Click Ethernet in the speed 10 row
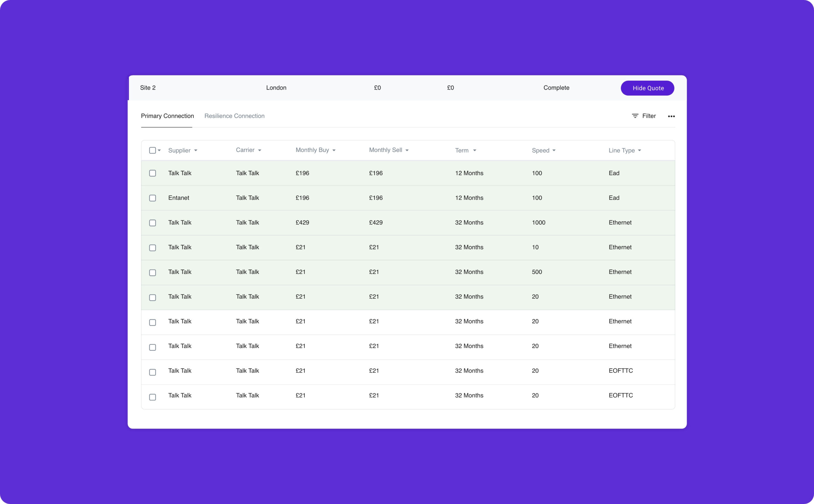The width and height of the screenshot is (814, 504). [620, 247]
